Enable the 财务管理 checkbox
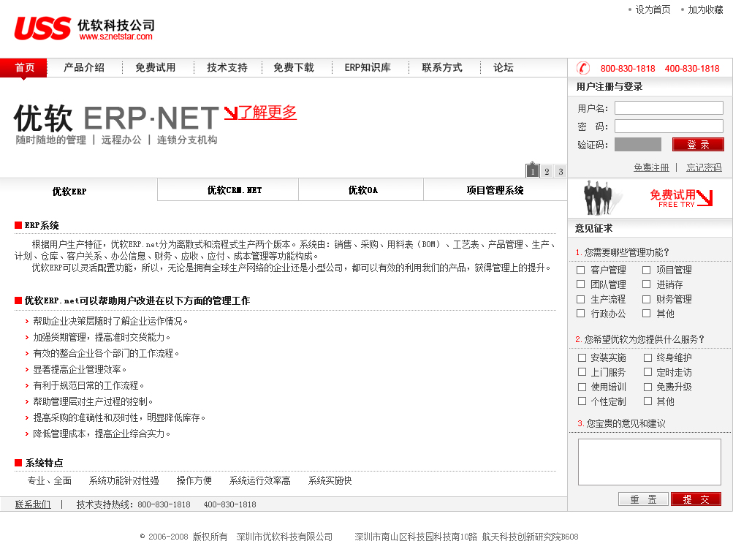The image size is (733, 560). [x=646, y=299]
